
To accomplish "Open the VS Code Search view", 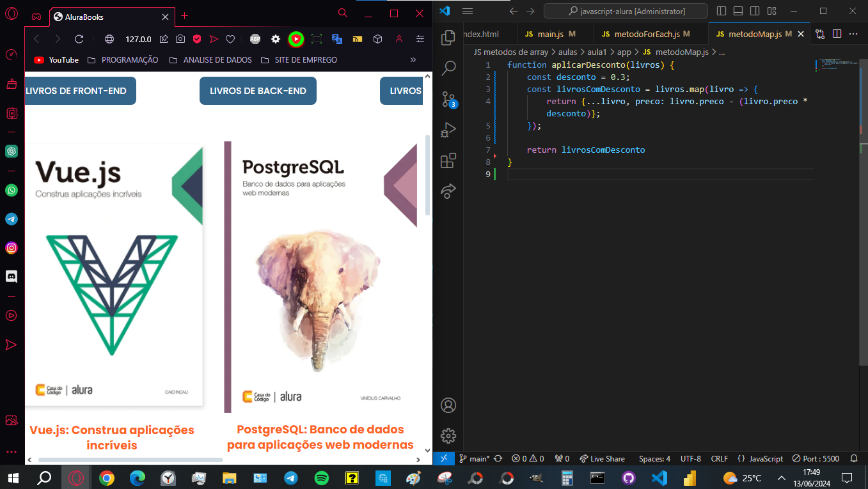I will 448,68.
